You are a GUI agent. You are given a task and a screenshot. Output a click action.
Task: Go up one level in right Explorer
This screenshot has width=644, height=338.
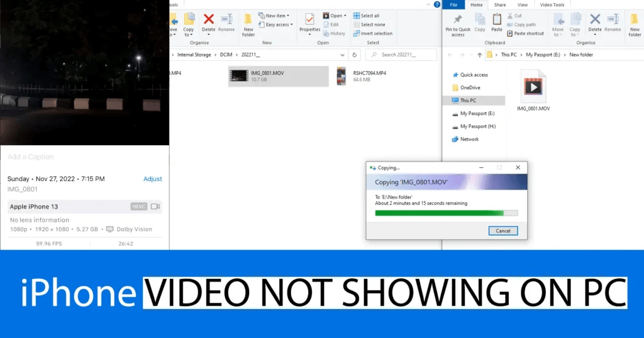(x=479, y=55)
